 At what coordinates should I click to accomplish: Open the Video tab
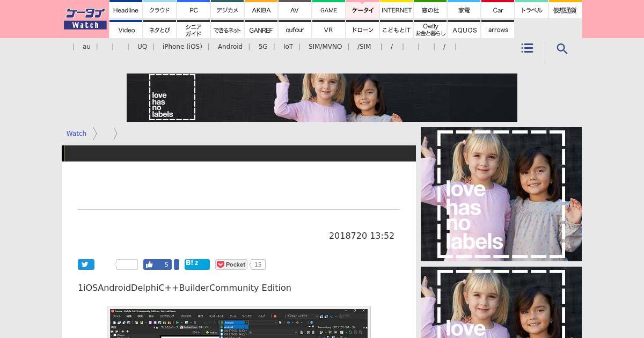[126, 30]
